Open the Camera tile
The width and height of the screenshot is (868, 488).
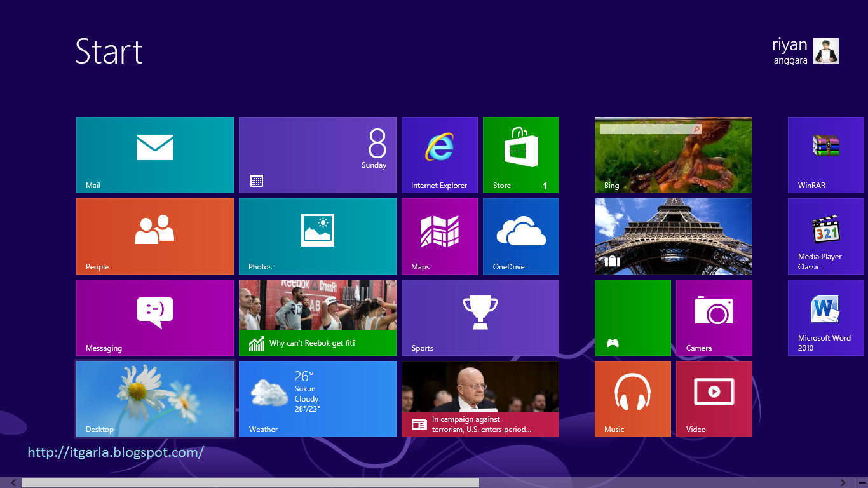pyautogui.click(x=714, y=318)
